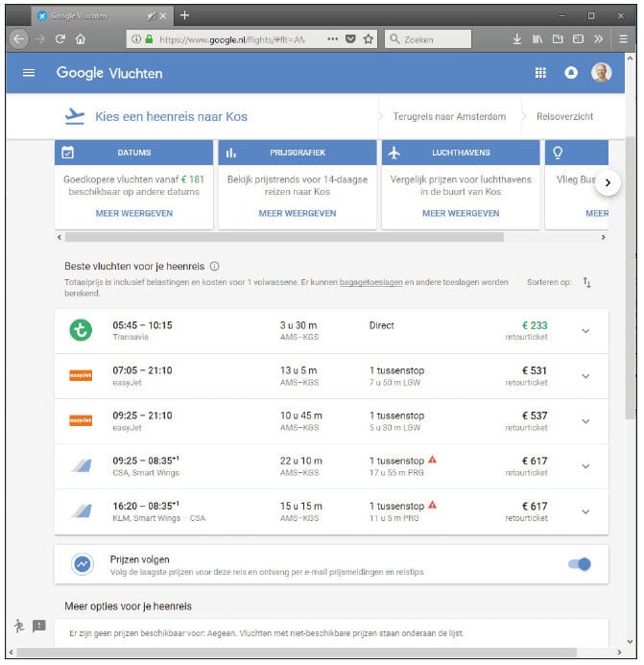The height and width of the screenshot is (665, 644).
Task: Click the Datums calendar icon
Action: (68, 153)
